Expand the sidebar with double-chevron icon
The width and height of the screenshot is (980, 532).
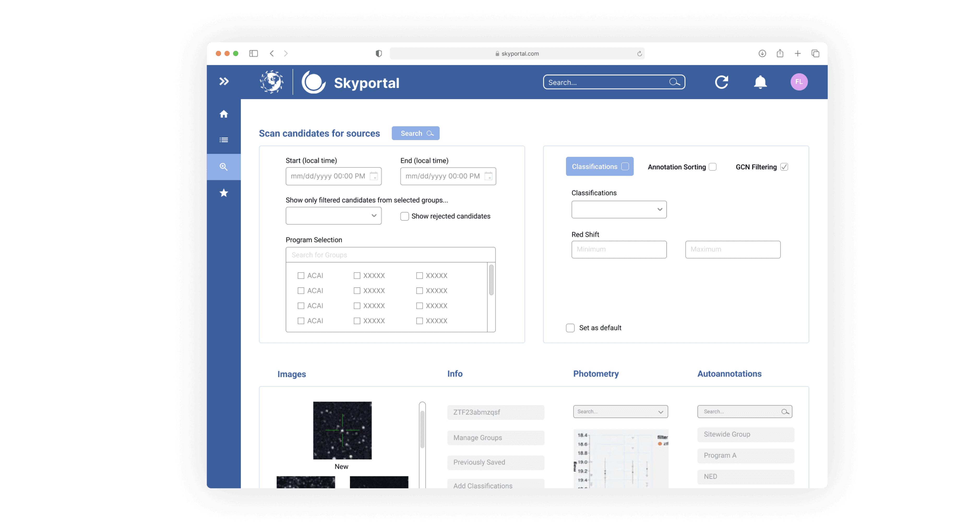point(224,81)
